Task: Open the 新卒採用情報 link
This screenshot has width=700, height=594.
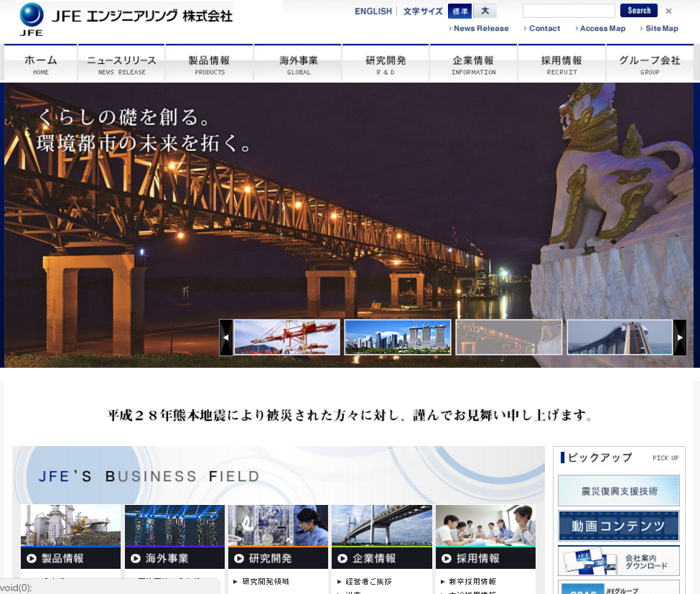Action: tap(472, 582)
